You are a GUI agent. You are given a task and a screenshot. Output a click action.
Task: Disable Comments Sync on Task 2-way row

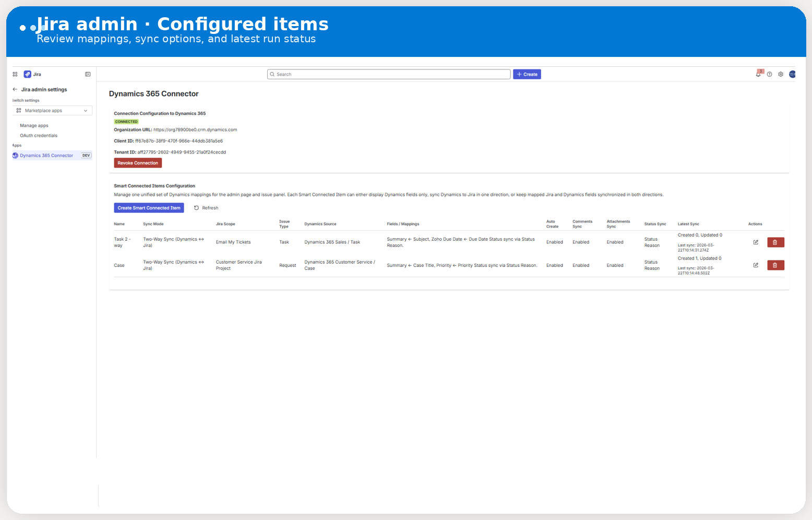pyautogui.click(x=581, y=242)
